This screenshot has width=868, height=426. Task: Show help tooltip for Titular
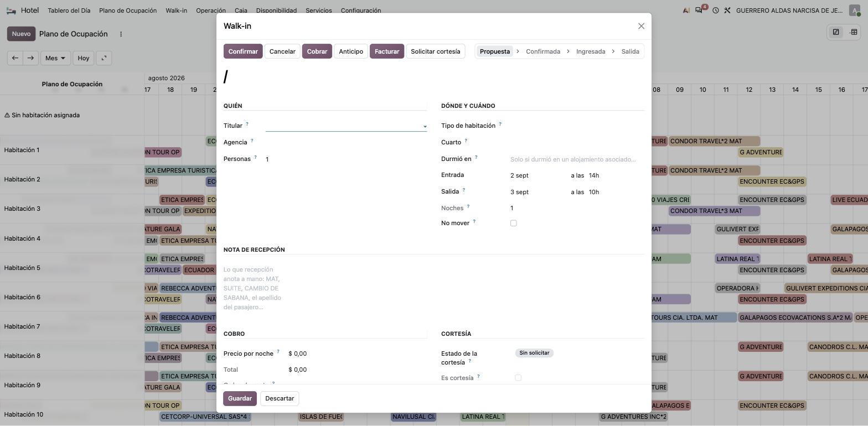point(247,124)
